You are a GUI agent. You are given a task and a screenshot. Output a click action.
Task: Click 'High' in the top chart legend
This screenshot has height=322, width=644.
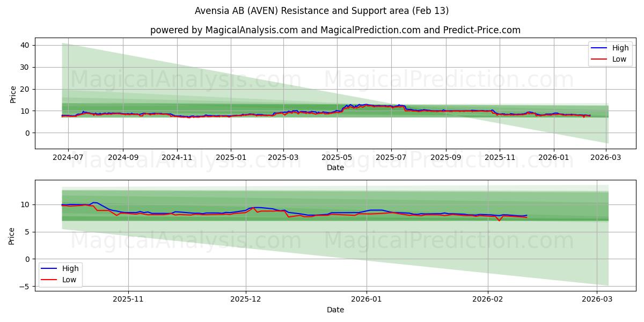pyautogui.click(x=620, y=48)
